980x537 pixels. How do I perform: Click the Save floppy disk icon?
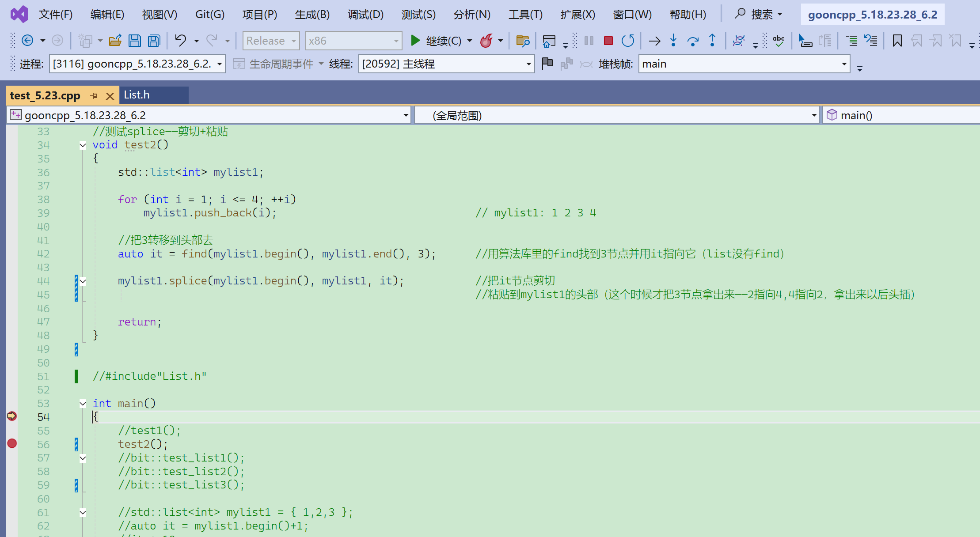tap(135, 41)
